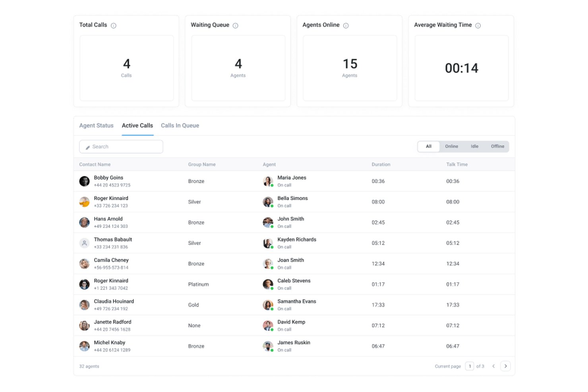
Task: Click the info icon beside Average Waiting Time
Action: click(478, 25)
